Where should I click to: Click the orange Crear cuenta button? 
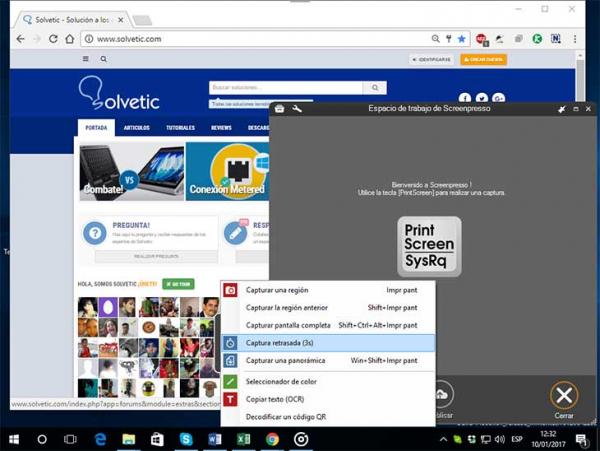pyautogui.click(x=484, y=60)
